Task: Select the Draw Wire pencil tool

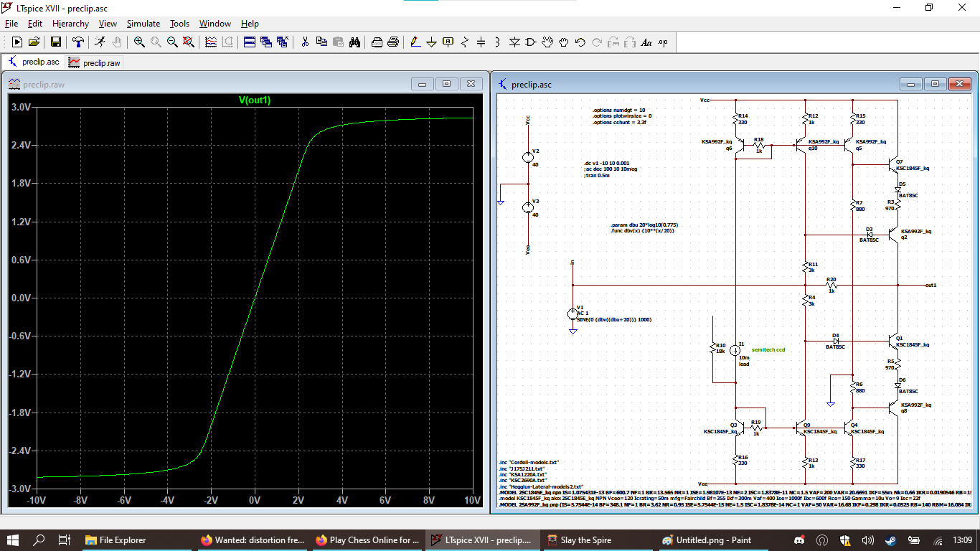Action: 415,42
